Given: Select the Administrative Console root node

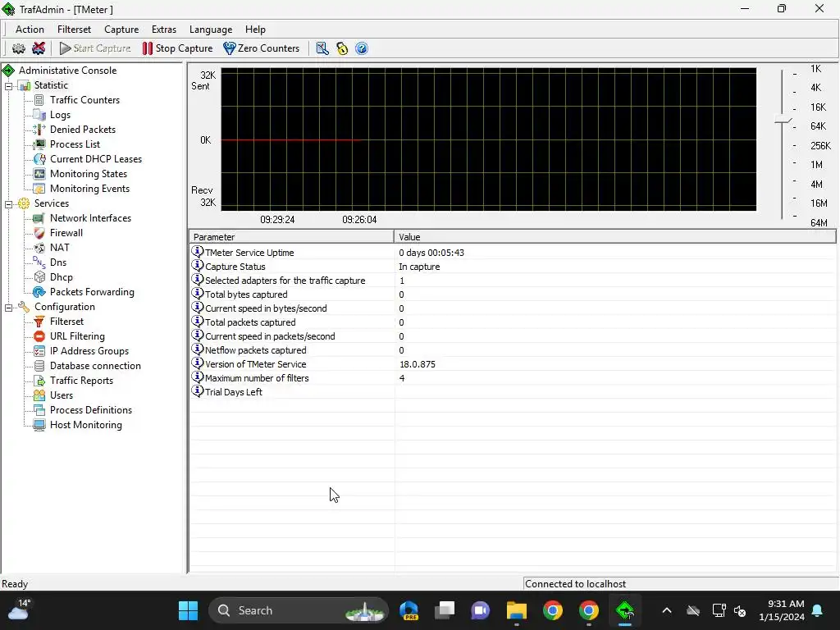Looking at the screenshot, I should coord(67,71).
